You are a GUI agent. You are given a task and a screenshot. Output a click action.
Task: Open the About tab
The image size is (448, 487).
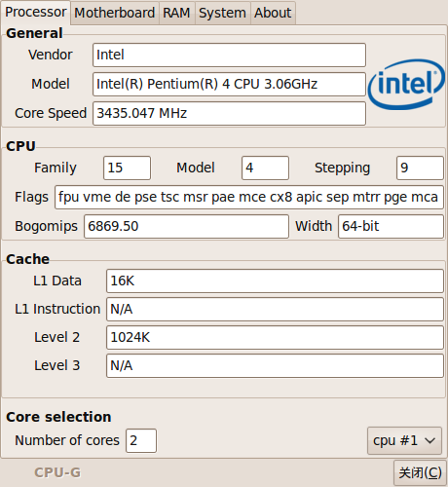(273, 13)
